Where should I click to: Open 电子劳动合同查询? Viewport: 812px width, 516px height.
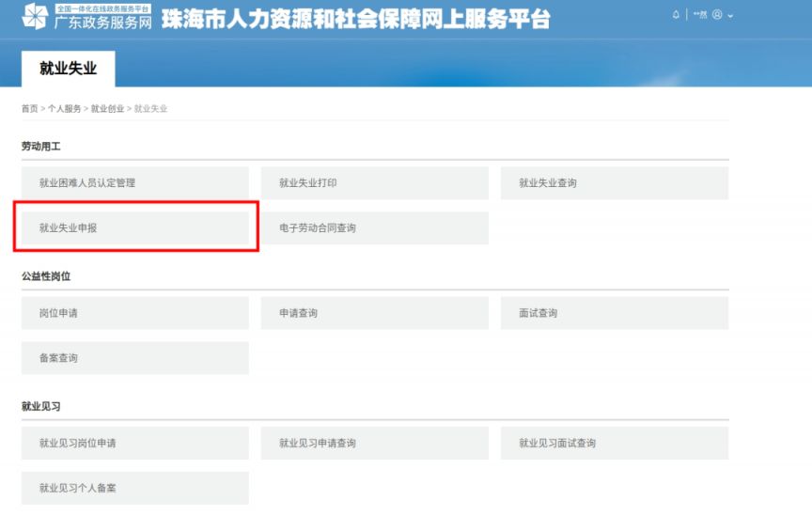coord(374,228)
